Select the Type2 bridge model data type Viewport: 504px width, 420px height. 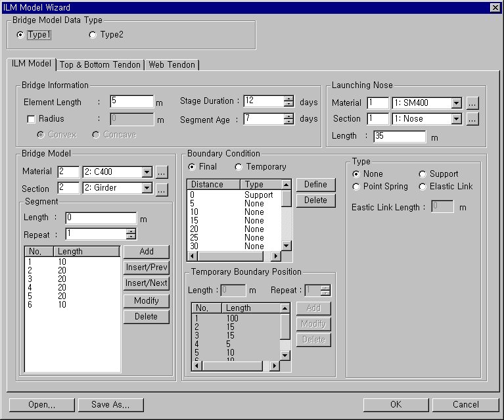point(93,35)
